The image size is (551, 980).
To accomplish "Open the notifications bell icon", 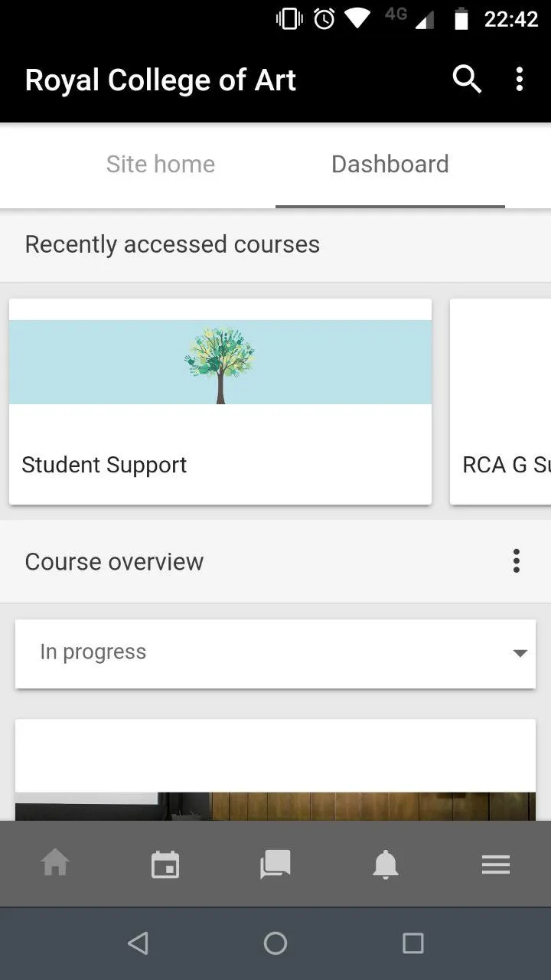I will (x=386, y=865).
